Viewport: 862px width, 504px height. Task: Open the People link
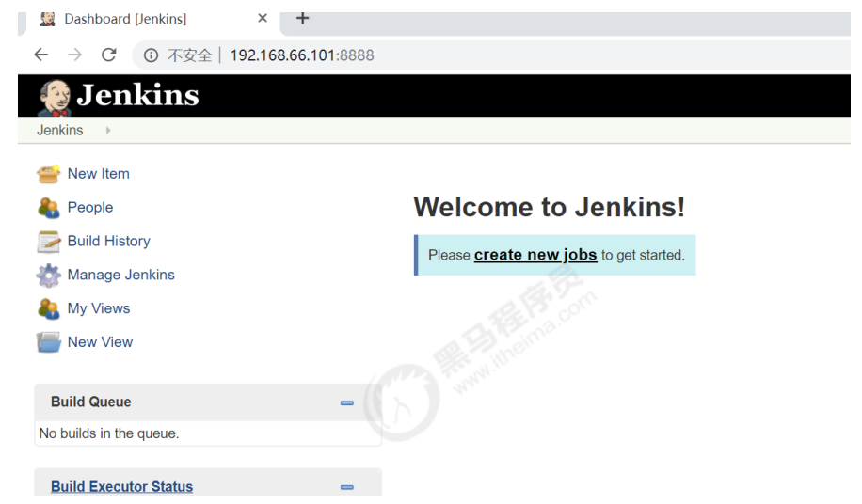90,208
